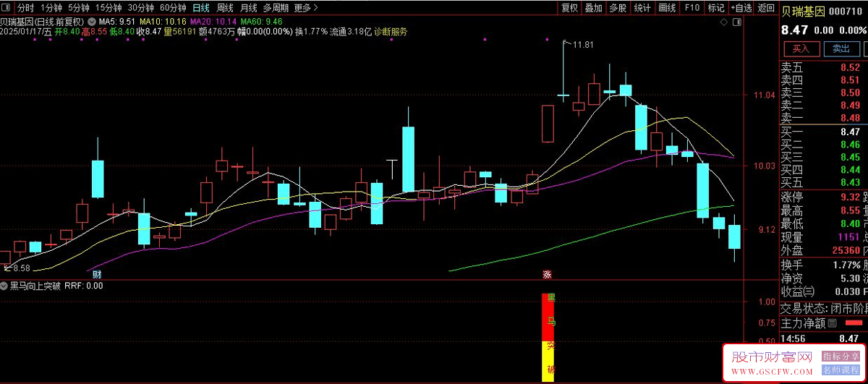Click the 11.81 high price label
The height and width of the screenshot is (384, 868).
(583, 45)
